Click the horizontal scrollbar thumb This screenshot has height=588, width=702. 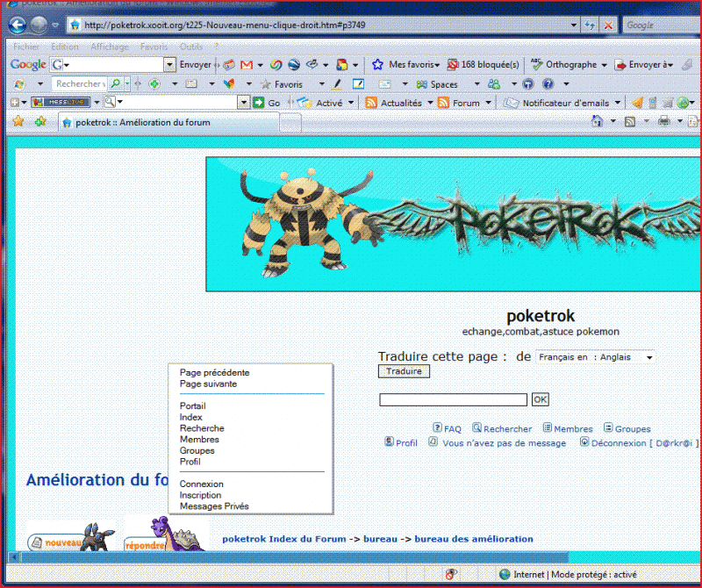point(295,557)
